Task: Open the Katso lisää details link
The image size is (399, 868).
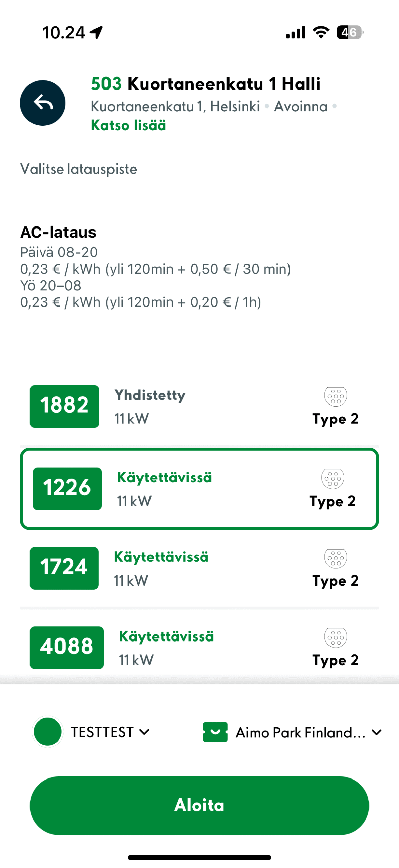Action: [128, 125]
